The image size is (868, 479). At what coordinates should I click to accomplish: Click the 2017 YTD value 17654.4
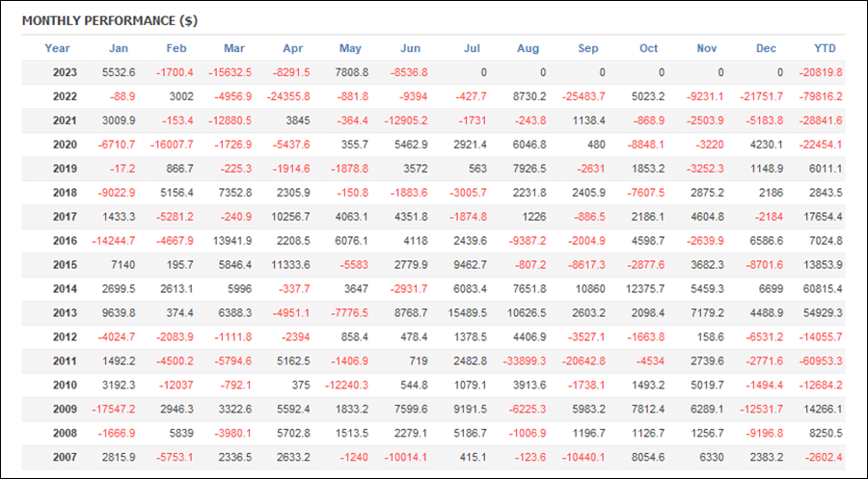click(x=823, y=217)
